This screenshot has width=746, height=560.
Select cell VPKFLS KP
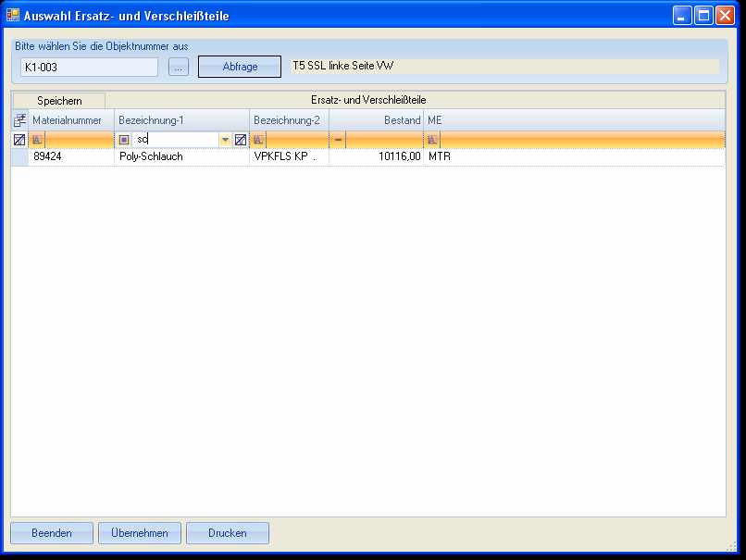point(290,156)
